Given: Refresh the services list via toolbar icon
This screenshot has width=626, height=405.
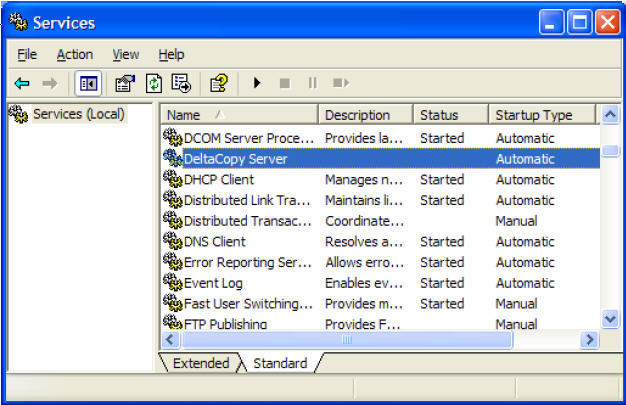Looking at the screenshot, I should point(154,83).
